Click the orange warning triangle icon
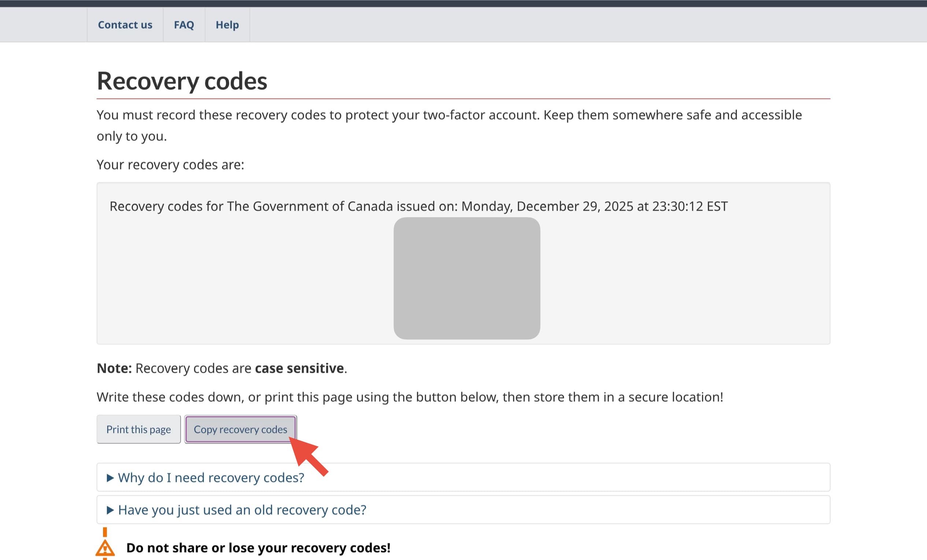Image resolution: width=927 pixels, height=560 pixels. 105,548
